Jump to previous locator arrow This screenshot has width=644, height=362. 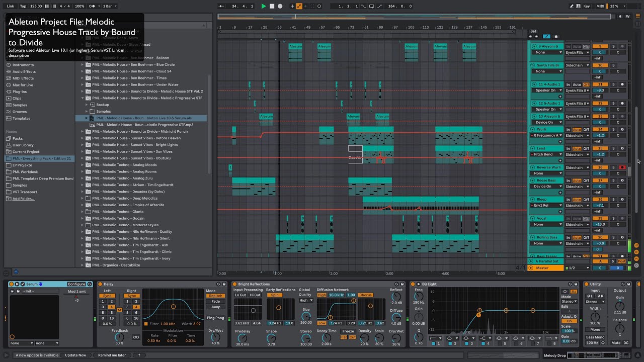coord(530,37)
